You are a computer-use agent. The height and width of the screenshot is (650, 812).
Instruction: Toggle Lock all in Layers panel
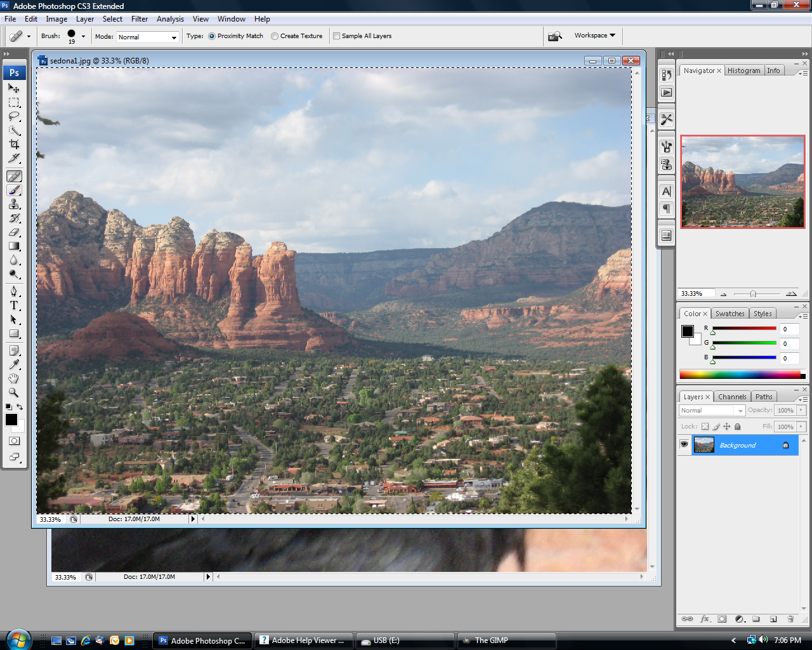click(737, 427)
